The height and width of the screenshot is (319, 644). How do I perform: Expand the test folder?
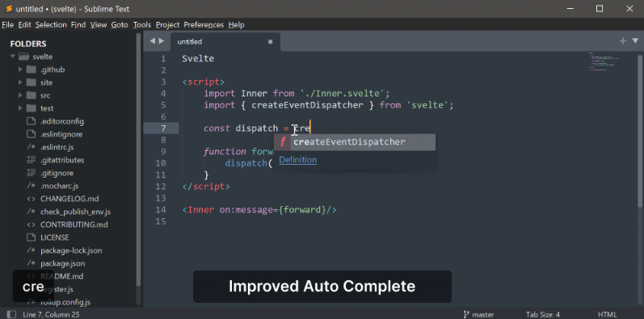click(x=20, y=108)
